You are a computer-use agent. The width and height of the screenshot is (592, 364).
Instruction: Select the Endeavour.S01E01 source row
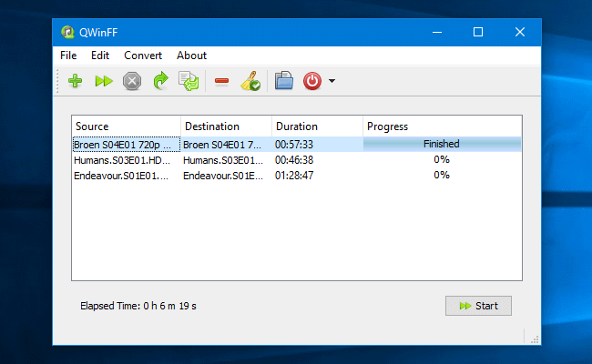[x=127, y=176]
